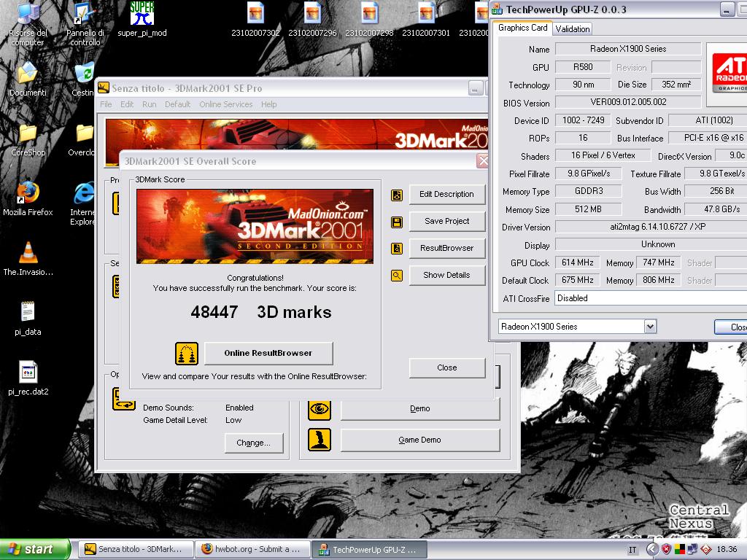Viewport: 747px width, 560px height.
Task: Open File menu in 3DMark2001
Action: [x=106, y=104]
